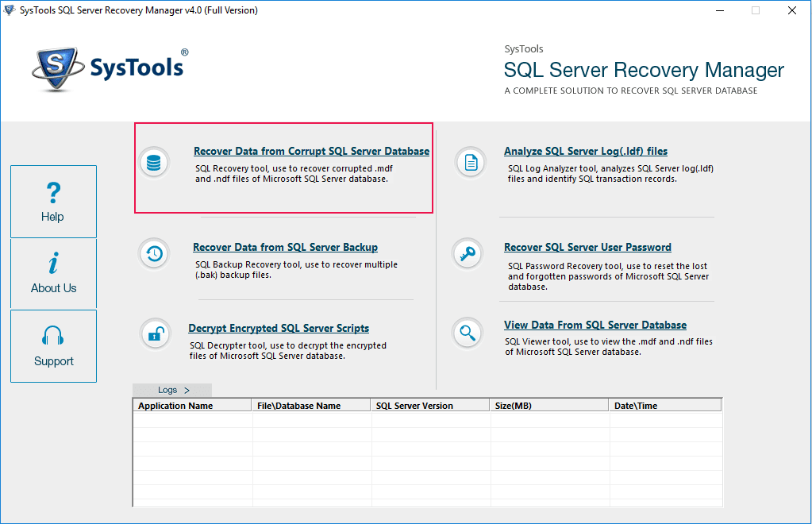
Task: Open Analyze SQL Server Log(.ldf) files link
Action: tap(585, 151)
